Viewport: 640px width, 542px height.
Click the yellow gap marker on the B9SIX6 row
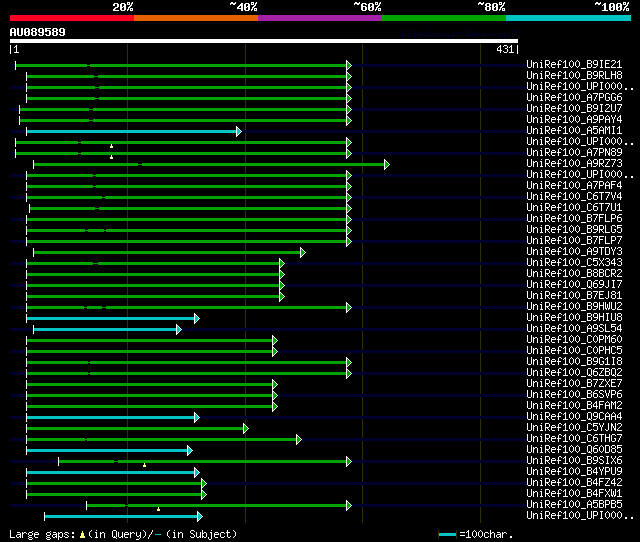pos(144,465)
